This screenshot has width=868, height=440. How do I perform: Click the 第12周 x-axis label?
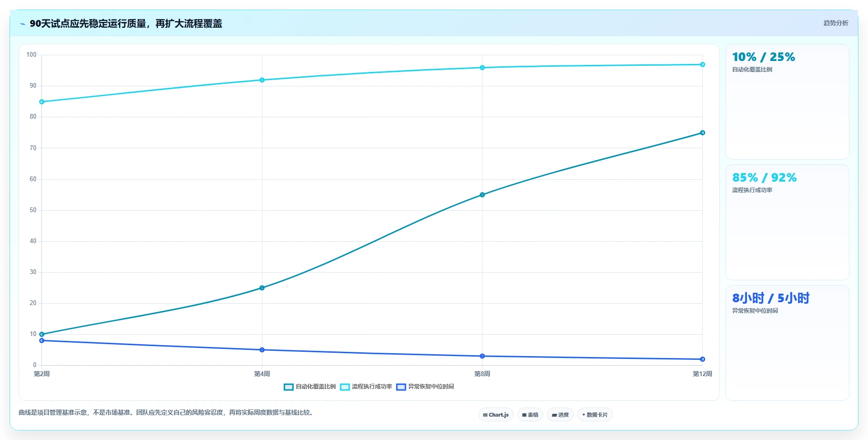coord(702,374)
